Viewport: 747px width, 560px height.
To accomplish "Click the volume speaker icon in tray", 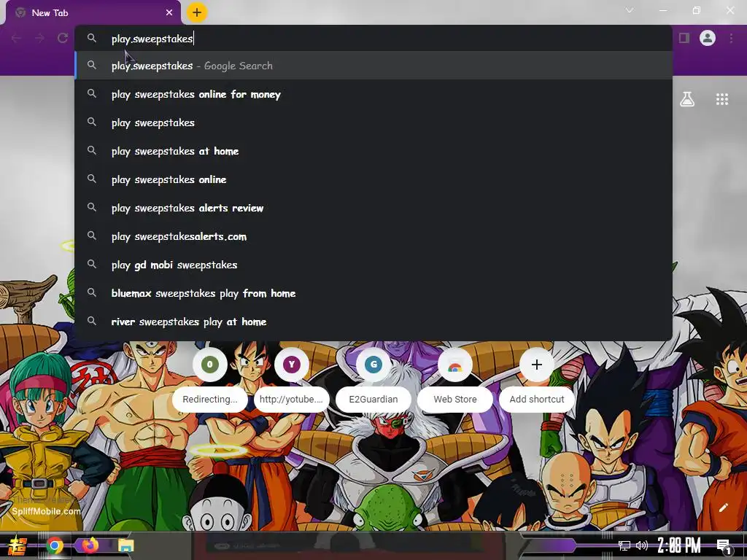I will point(642,545).
